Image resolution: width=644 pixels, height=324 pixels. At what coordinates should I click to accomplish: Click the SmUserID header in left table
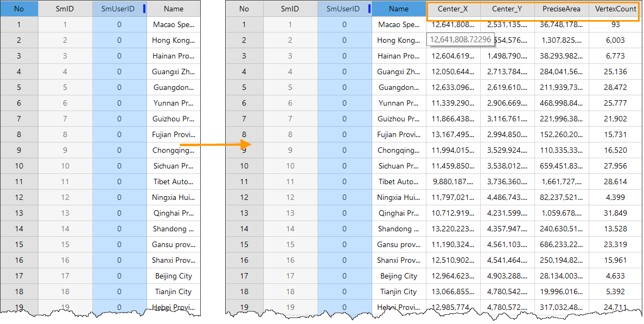point(118,9)
